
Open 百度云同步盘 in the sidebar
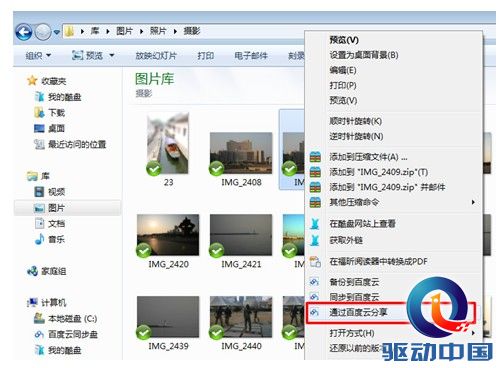pyautogui.click(x=66, y=334)
